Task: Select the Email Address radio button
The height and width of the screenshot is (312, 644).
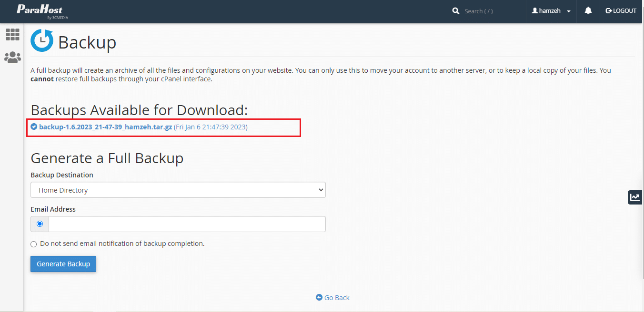Action: coord(40,224)
